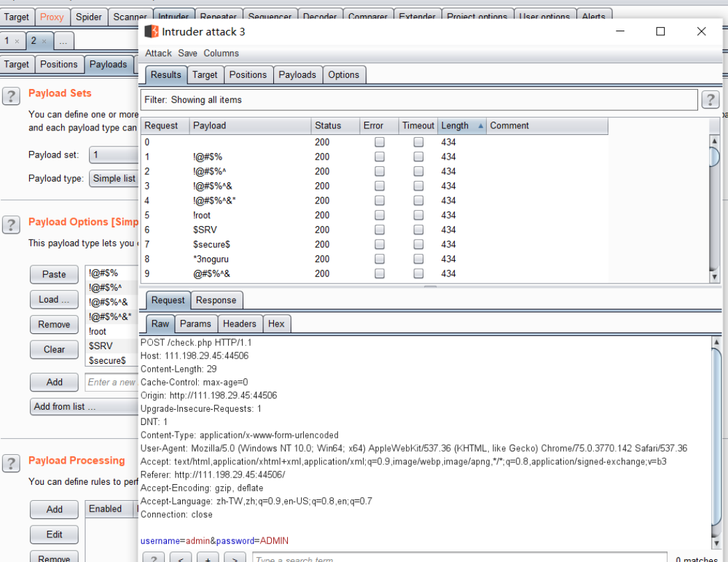Open Payload Sets help question icon

click(x=11, y=96)
